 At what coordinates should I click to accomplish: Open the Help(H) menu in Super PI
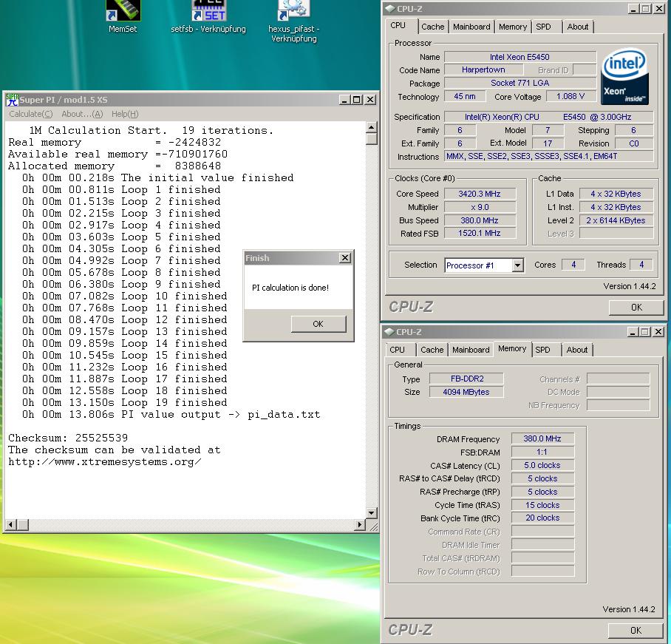point(125,114)
